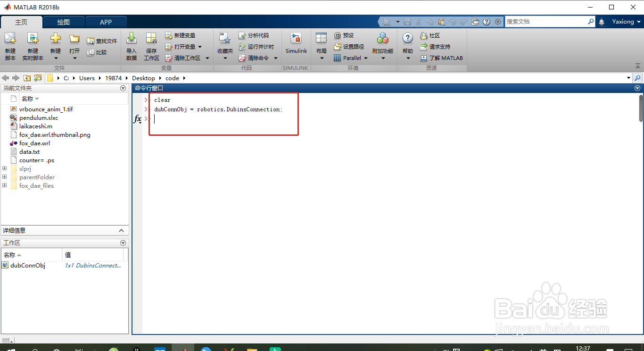644x351 pixels.
Task: Select dubConnObj variable in workspace
Action: tap(28, 266)
